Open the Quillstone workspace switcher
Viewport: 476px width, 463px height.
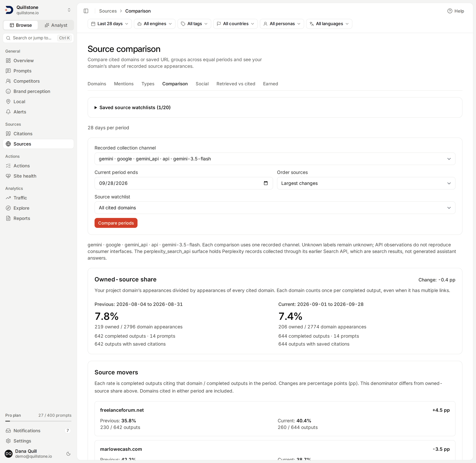(38, 10)
